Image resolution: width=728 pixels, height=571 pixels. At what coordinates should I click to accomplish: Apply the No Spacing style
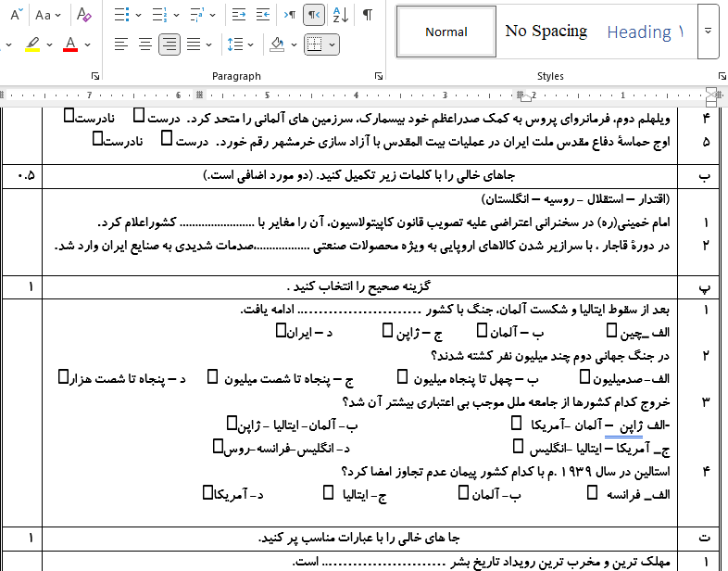546,32
